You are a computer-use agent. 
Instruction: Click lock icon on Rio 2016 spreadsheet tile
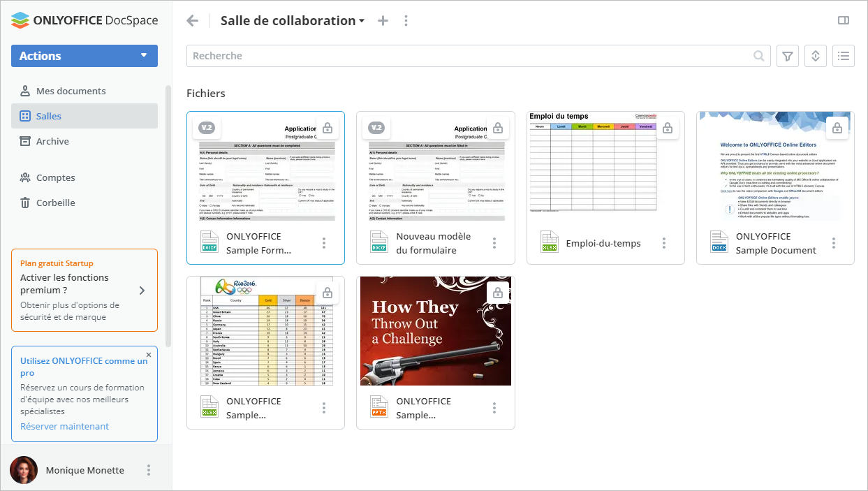point(328,293)
